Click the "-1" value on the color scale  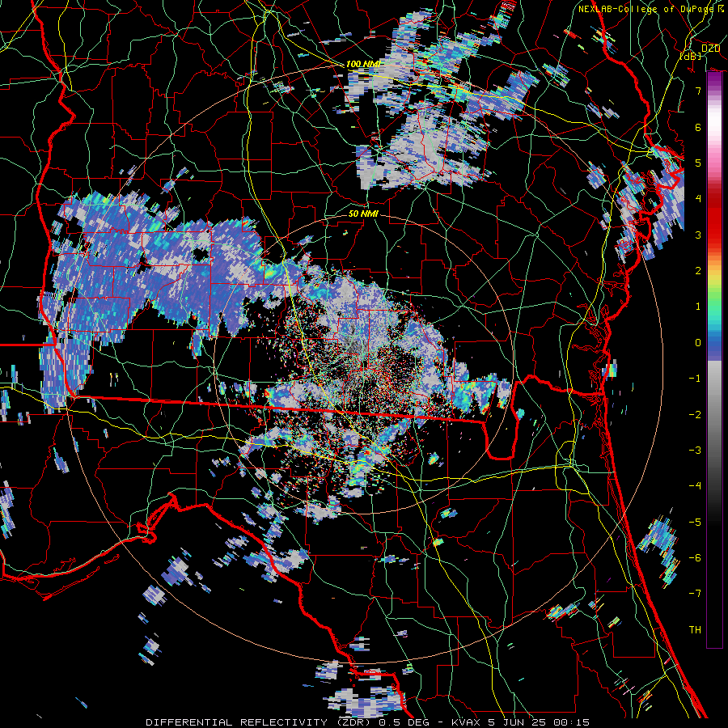click(x=695, y=379)
